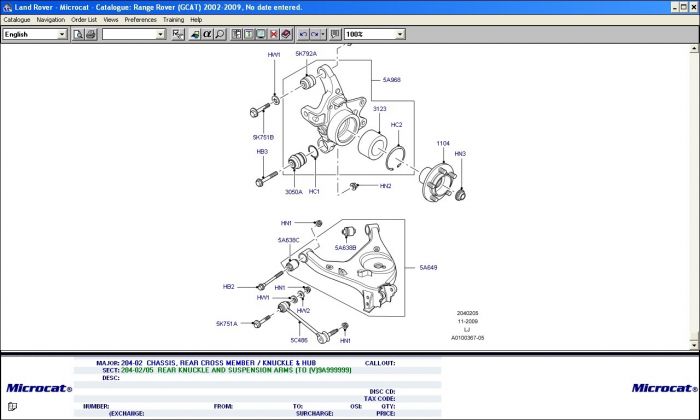
Task: Click the scroll down arrow of diagram
Action: [x=694, y=345]
